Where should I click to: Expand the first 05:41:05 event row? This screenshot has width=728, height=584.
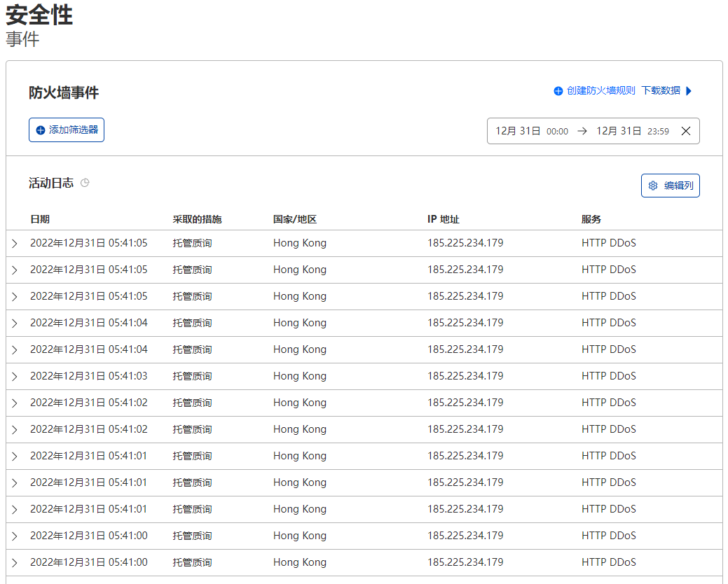tap(15, 244)
